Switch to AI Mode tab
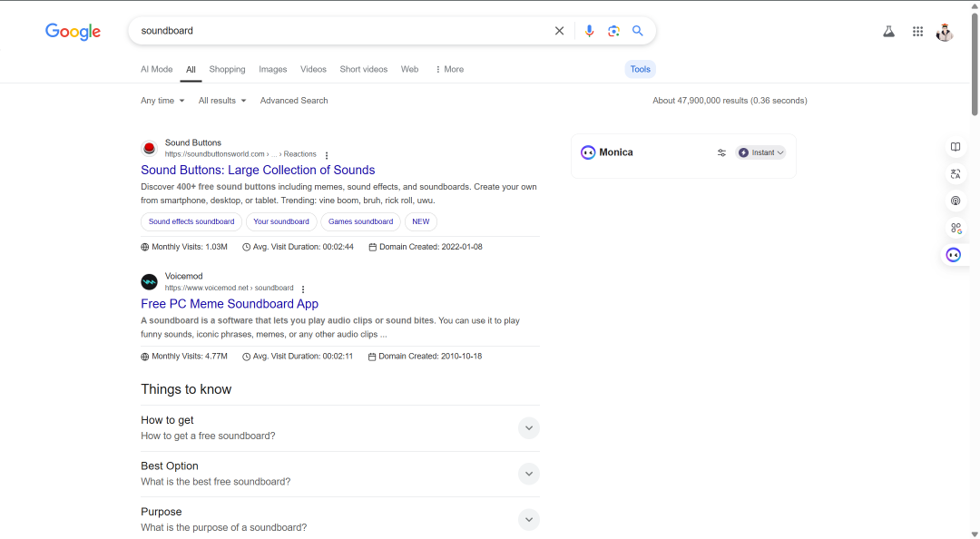This screenshot has height=539, width=980. point(156,69)
